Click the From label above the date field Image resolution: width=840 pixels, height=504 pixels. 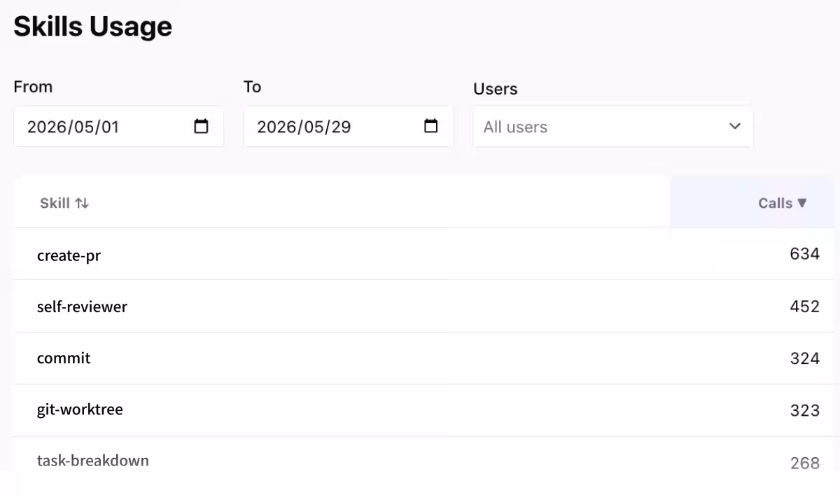pos(33,87)
